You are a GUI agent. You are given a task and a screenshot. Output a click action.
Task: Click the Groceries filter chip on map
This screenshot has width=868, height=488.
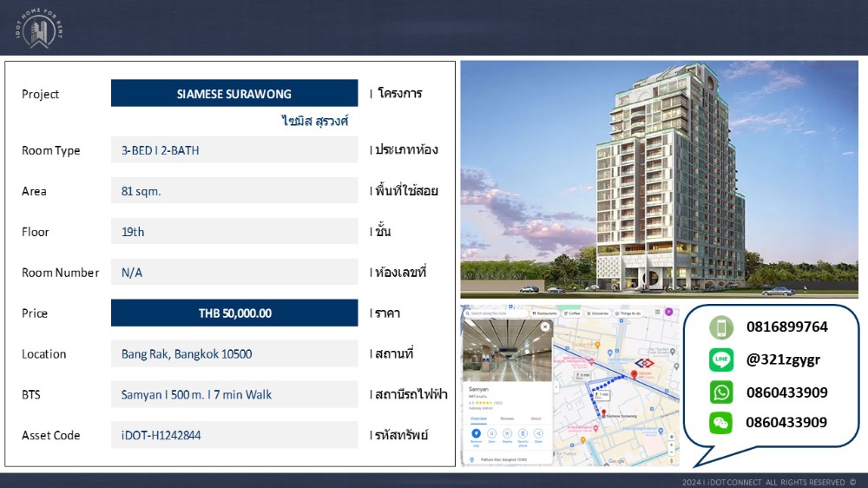599,313
